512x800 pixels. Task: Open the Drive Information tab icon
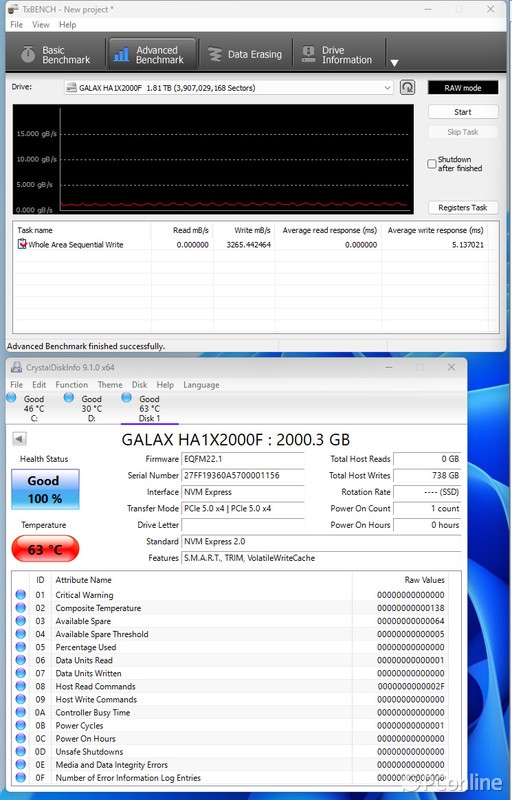309,55
